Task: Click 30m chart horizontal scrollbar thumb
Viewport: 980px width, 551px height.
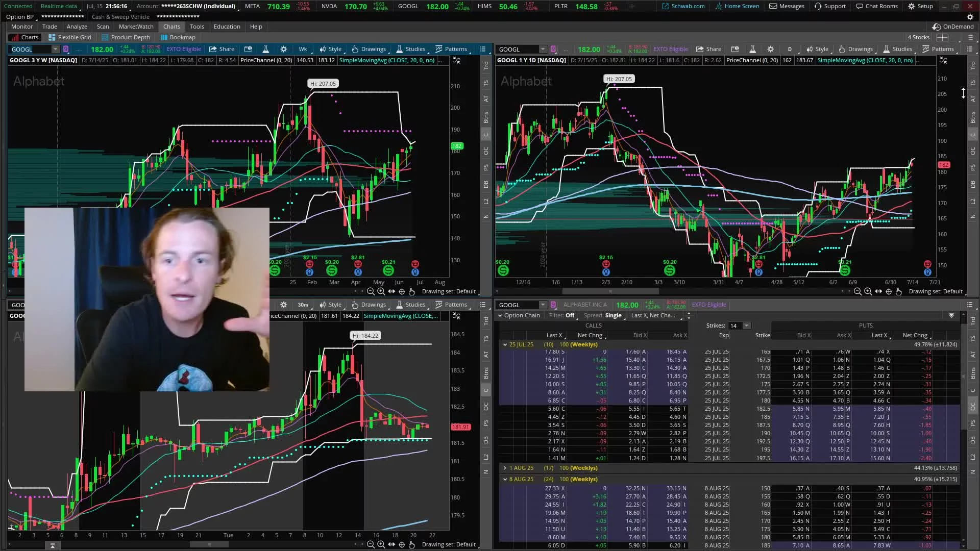Action: point(209,544)
